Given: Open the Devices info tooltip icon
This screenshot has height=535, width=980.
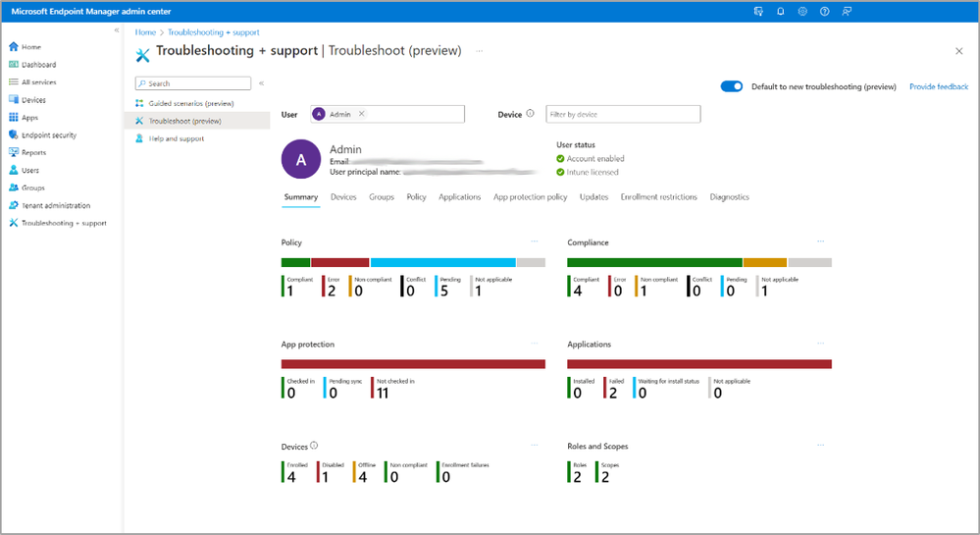Looking at the screenshot, I should click(314, 446).
